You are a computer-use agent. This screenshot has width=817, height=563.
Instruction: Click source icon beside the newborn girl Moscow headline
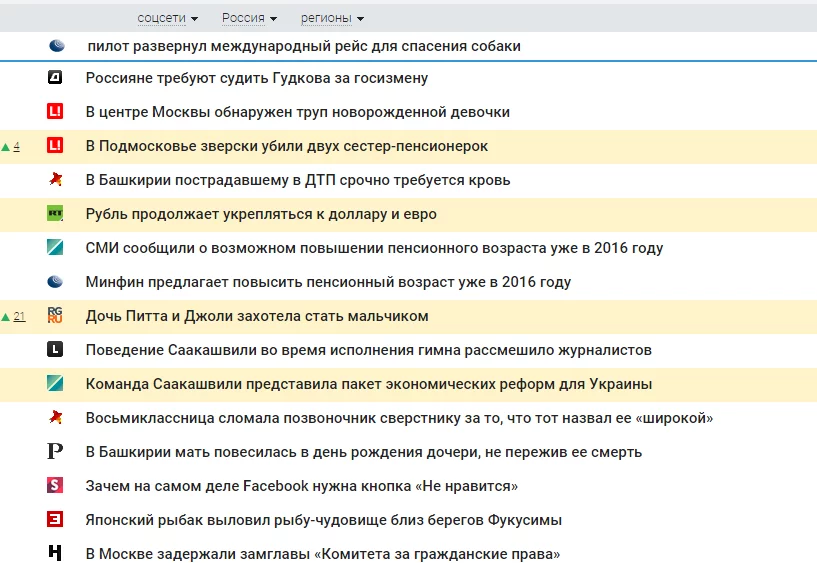point(56,112)
